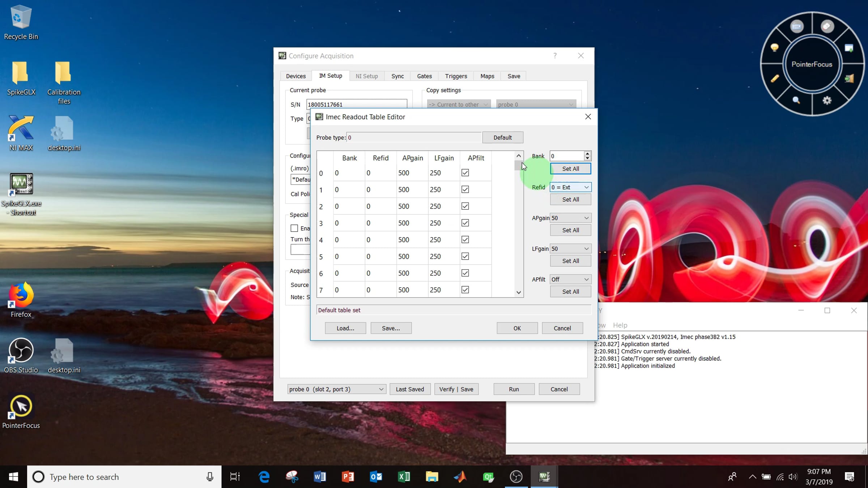Increment the Bank spinner up arrow
868x488 pixels.
(587, 153)
